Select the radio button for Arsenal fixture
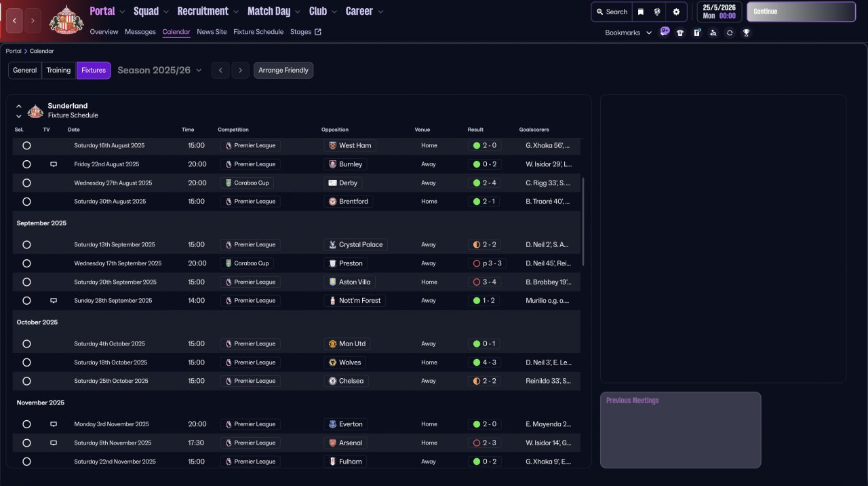The height and width of the screenshot is (486, 868). [26, 443]
